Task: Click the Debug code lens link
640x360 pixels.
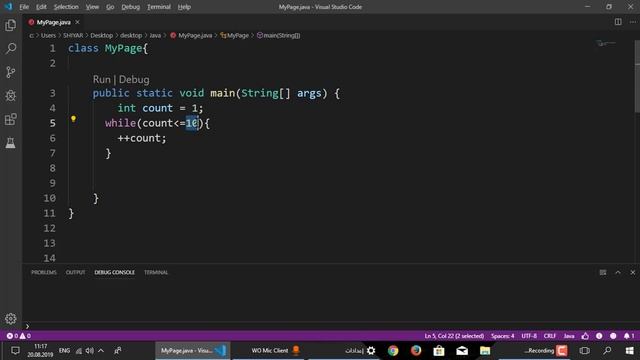Action: (x=134, y=79)
